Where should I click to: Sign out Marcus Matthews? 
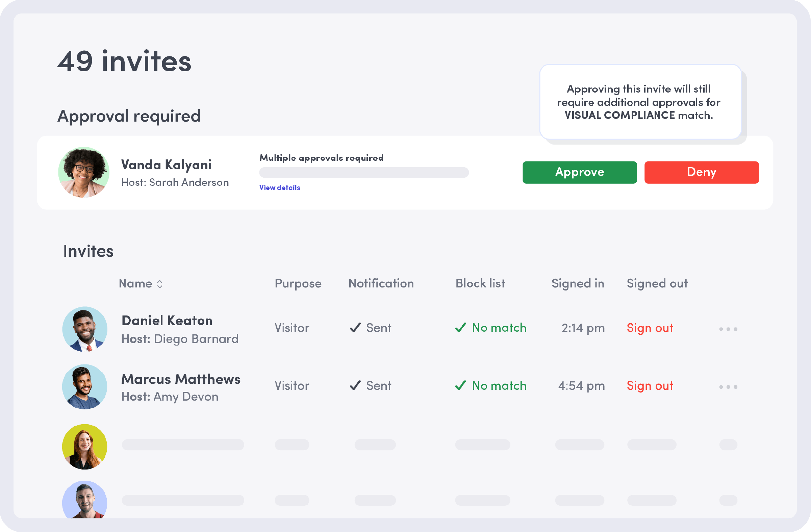pyautogui.click(x=650, y=386)
